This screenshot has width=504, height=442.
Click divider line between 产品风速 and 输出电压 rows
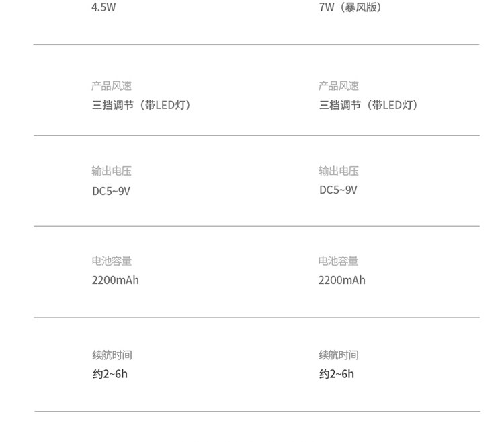pyautogui.click(x=257, y=135)
